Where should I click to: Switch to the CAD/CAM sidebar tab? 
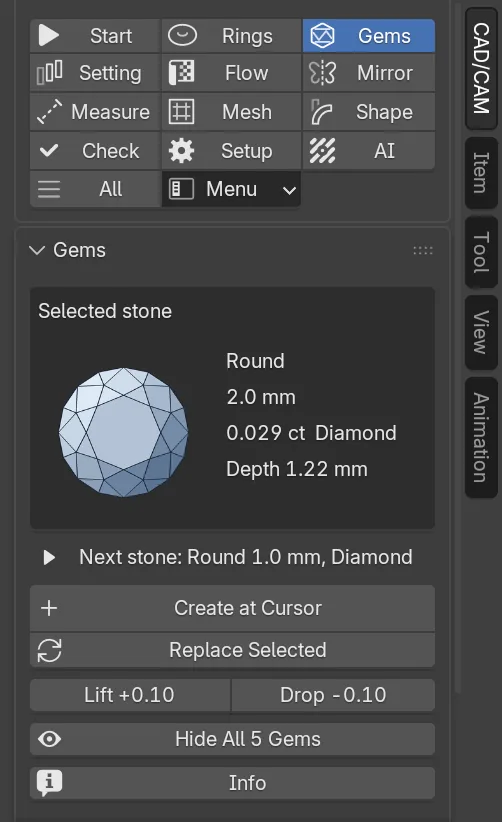[481, 69]
